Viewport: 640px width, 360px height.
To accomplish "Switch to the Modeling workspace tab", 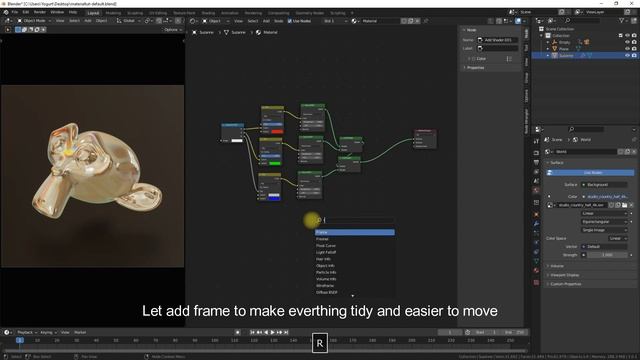I will [x=113, y=13].
